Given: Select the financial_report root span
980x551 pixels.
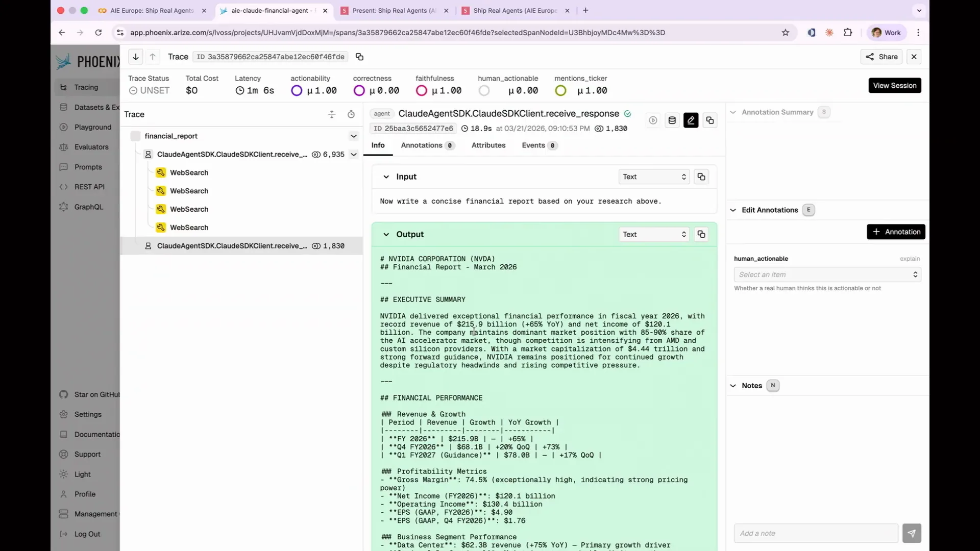Looking at the screenshot, I should coord(171,136).
